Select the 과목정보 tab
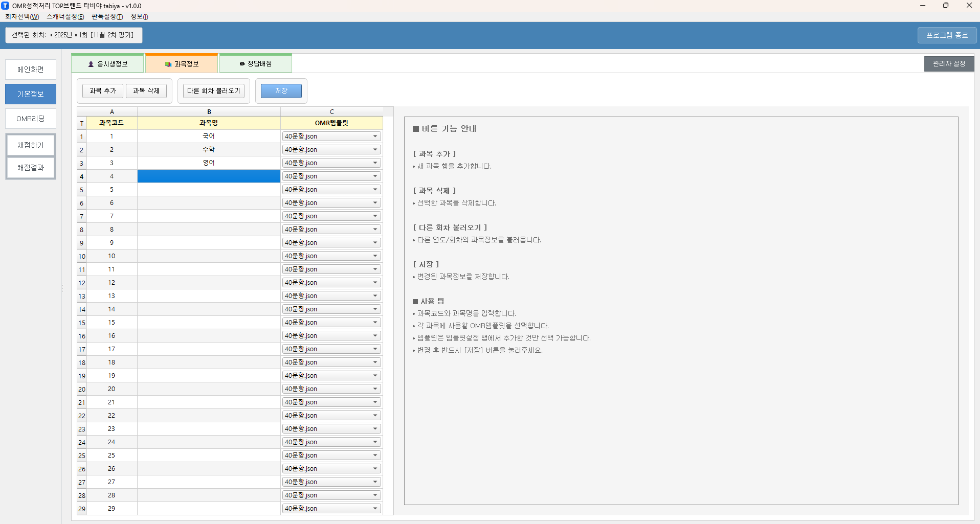The height and width of the screenshot is (524, 980). 182,64
